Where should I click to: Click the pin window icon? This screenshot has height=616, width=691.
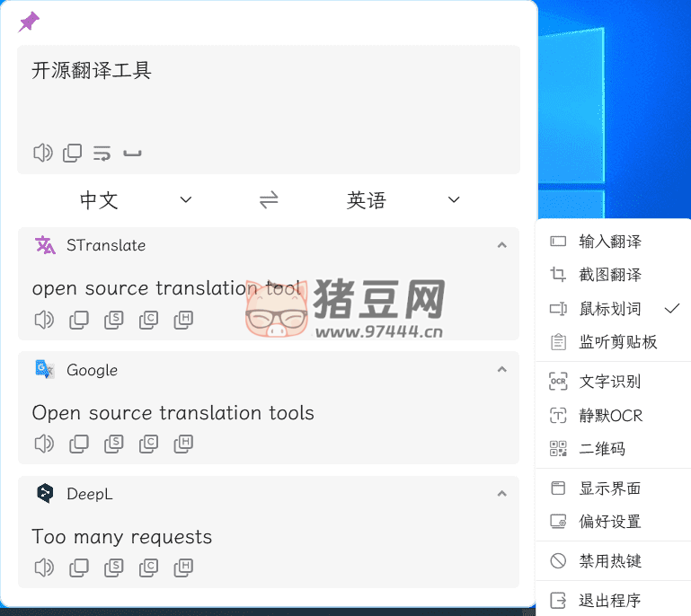tap(29, 22)
